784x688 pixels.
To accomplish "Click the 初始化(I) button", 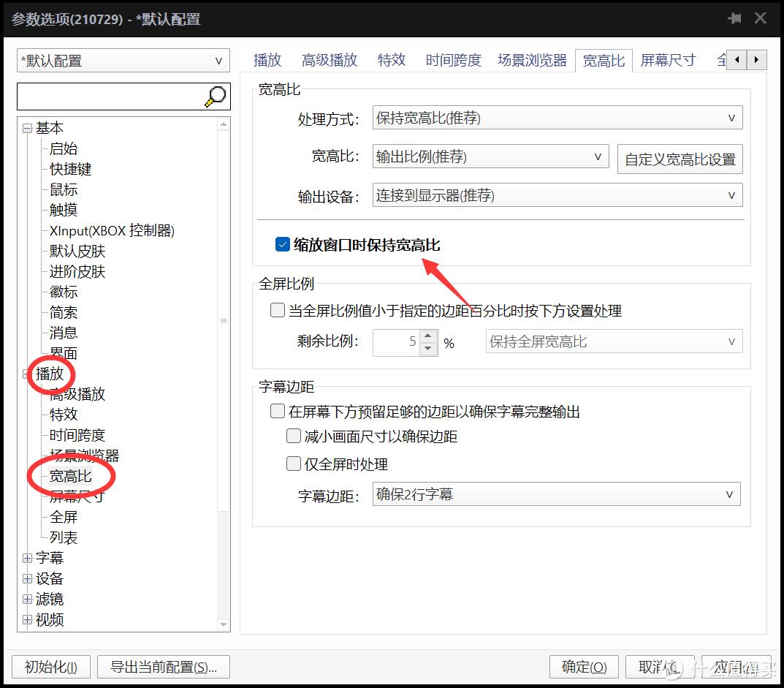I will point(50,666).
